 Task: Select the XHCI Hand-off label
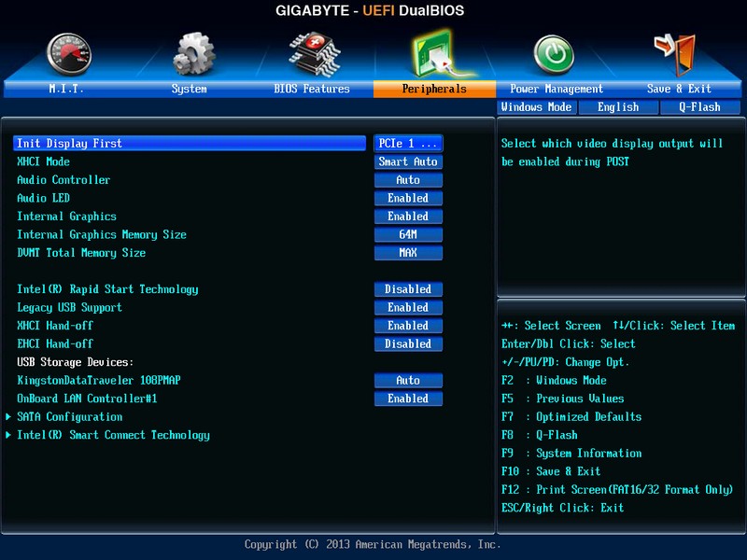[55, 326]
